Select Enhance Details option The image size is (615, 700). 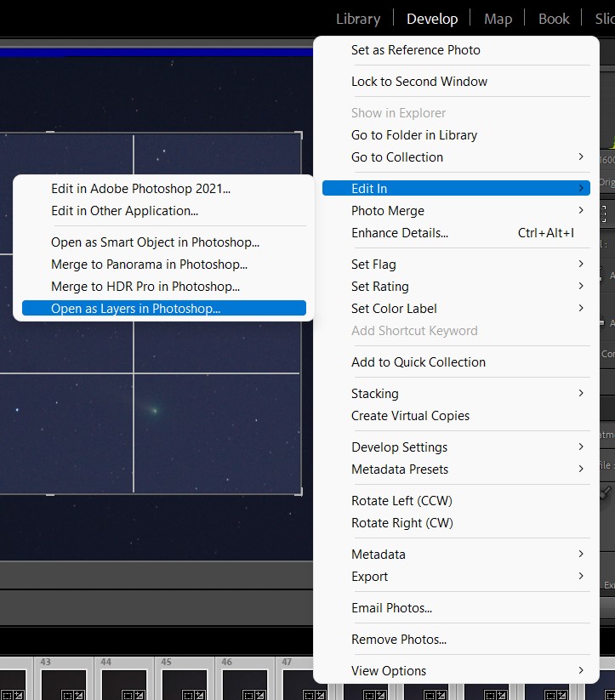456,233
